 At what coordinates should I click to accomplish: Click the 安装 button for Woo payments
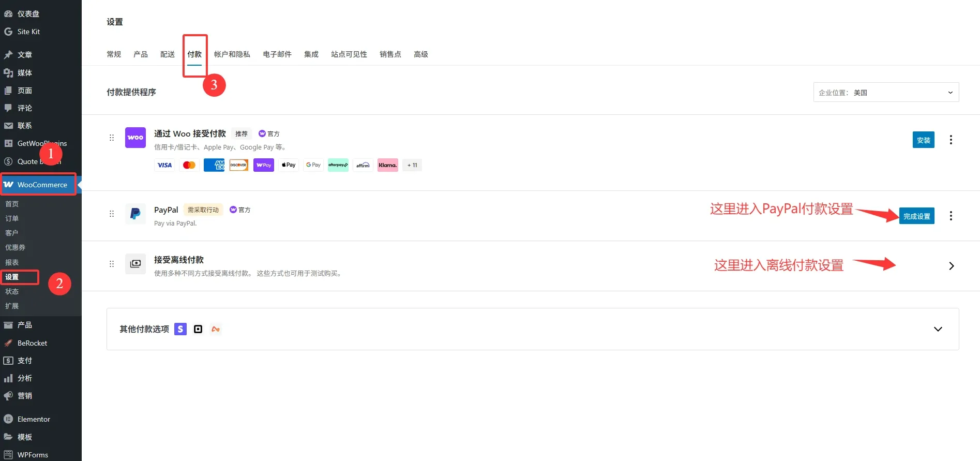923,140
